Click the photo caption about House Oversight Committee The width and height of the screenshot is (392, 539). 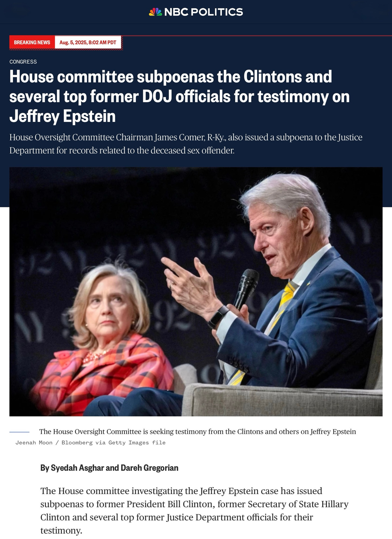[x=198, y=431]
